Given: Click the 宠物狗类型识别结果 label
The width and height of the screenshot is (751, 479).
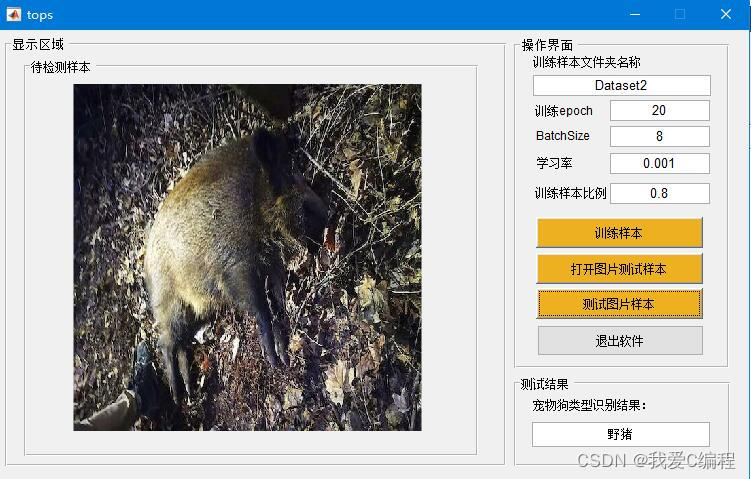Looking at the screenshot, I should click(x=590, y=405).
